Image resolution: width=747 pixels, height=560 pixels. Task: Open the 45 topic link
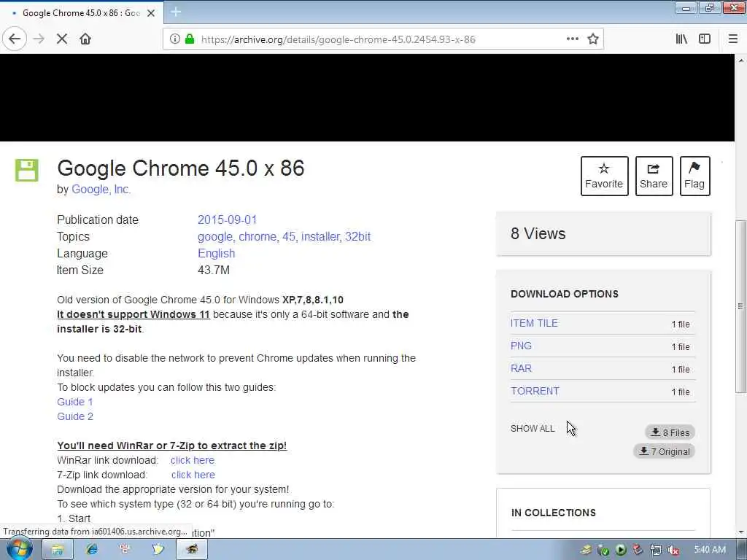tap(289, 237)
